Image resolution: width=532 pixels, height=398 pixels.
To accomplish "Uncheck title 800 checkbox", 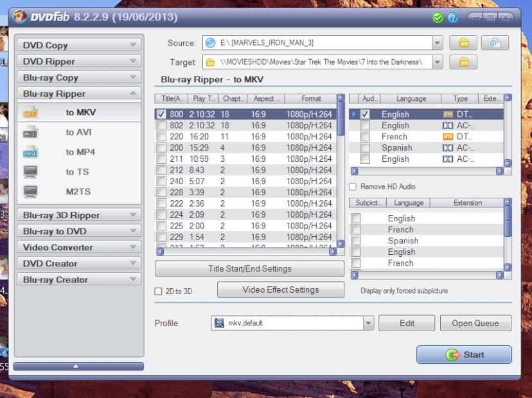I will pyautogui.click(x=161, y=114).
